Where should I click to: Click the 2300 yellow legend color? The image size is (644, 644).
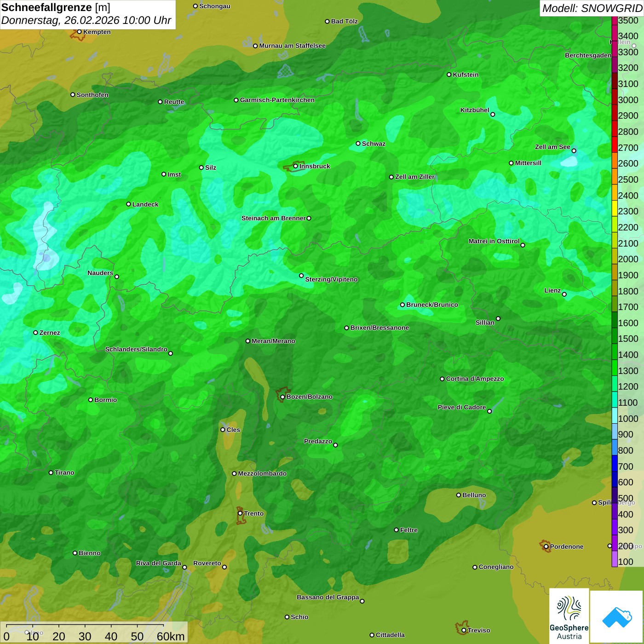[x=615, y=208]
